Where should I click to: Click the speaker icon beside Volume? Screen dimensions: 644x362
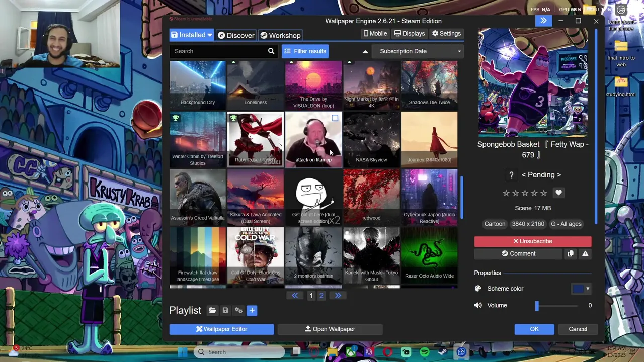(478, 305)
